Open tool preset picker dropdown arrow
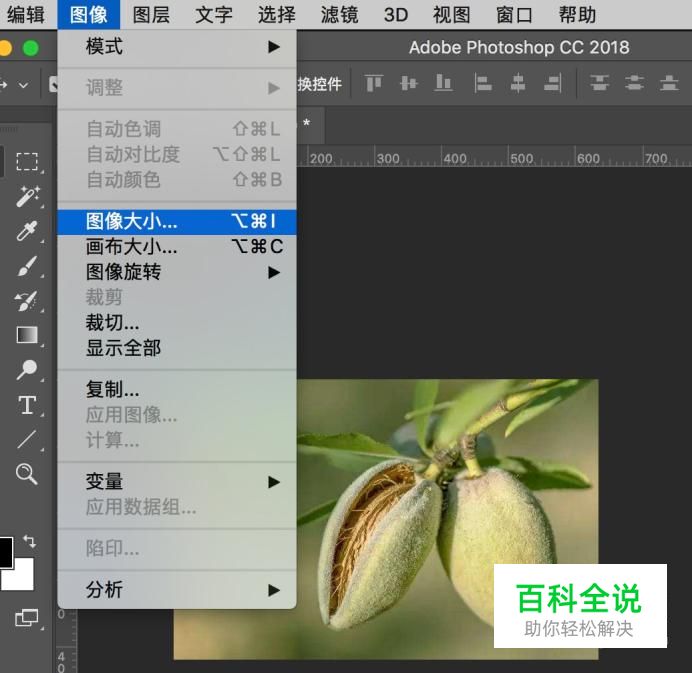 [x=23, y=84]
